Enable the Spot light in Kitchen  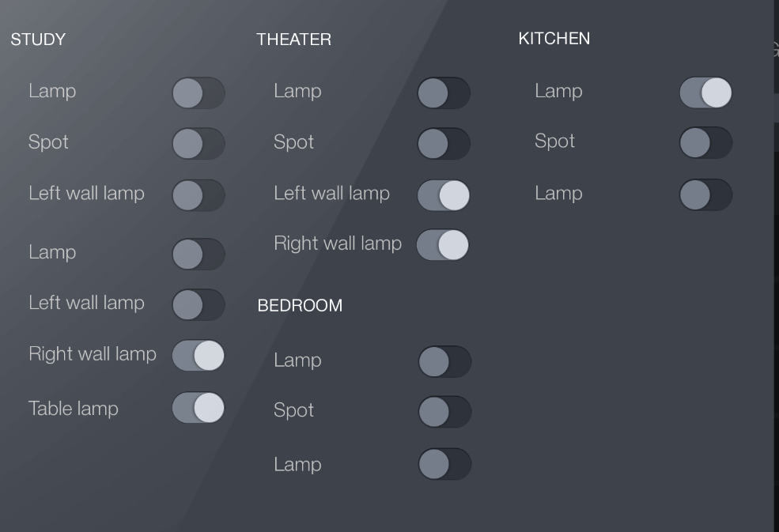(705, 143)
